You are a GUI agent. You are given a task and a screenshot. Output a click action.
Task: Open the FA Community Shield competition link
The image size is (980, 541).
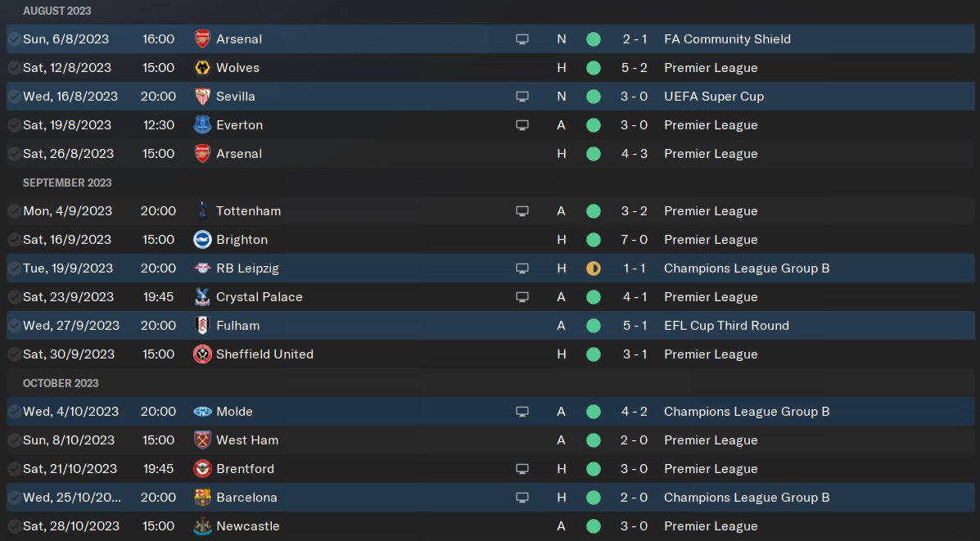click(727, 39)
